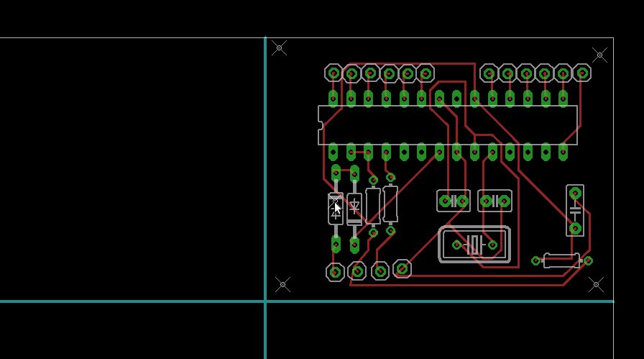Screen dimensions: 644x359
Task: Select the taller vertical resistor beside the diodes
Action: coord(390,204)
